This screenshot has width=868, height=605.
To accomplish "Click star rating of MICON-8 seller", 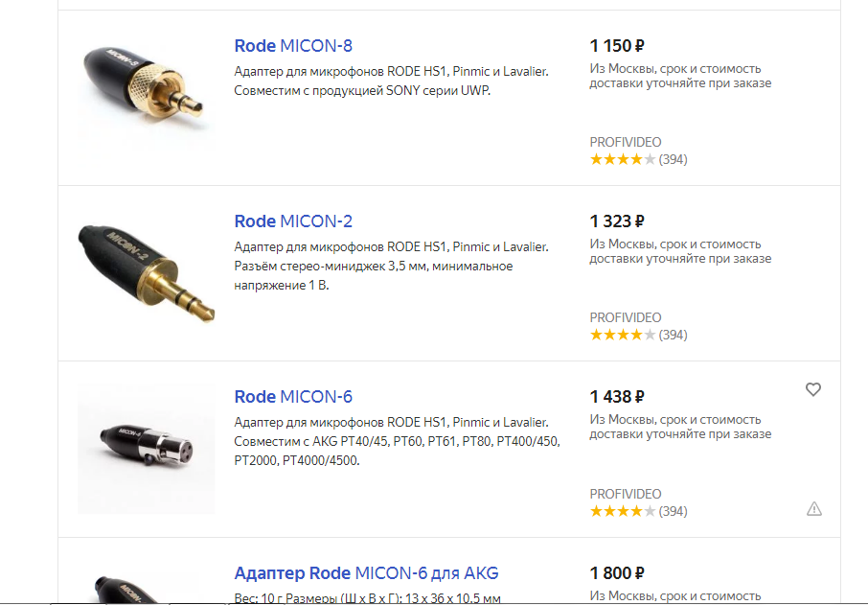I will [623, 159].
